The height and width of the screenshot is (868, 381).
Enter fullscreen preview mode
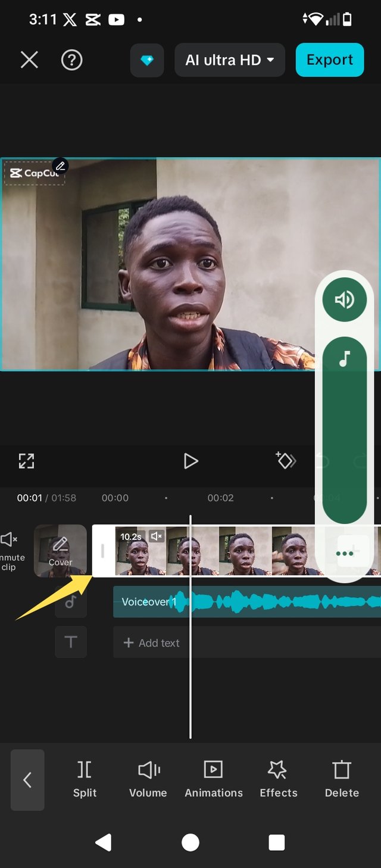coord(26,461)
